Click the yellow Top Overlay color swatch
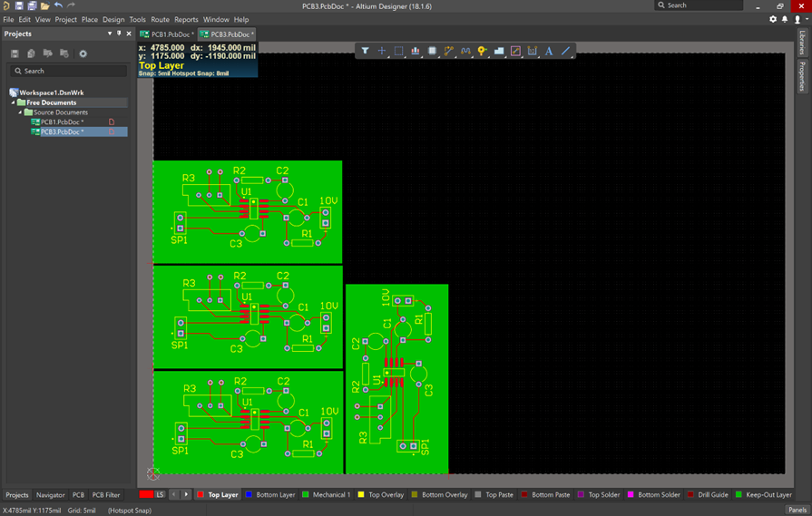Viewport: 812px width, 516px height. pyautogui.click(x=361, y=494)
